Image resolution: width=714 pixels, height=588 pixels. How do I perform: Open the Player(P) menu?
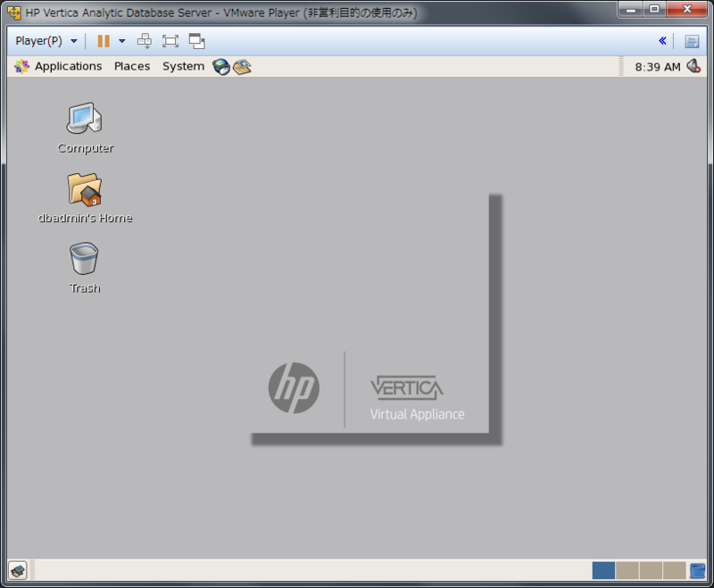46,41
